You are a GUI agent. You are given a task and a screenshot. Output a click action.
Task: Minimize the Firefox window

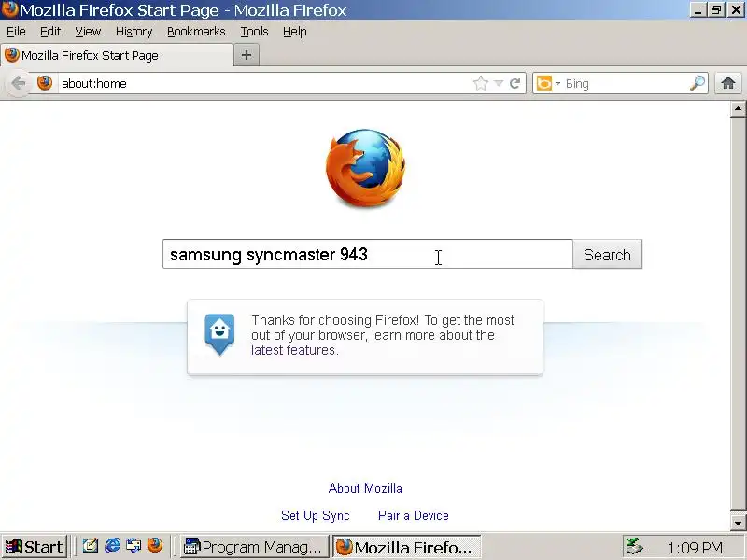[x=698, y=10]
